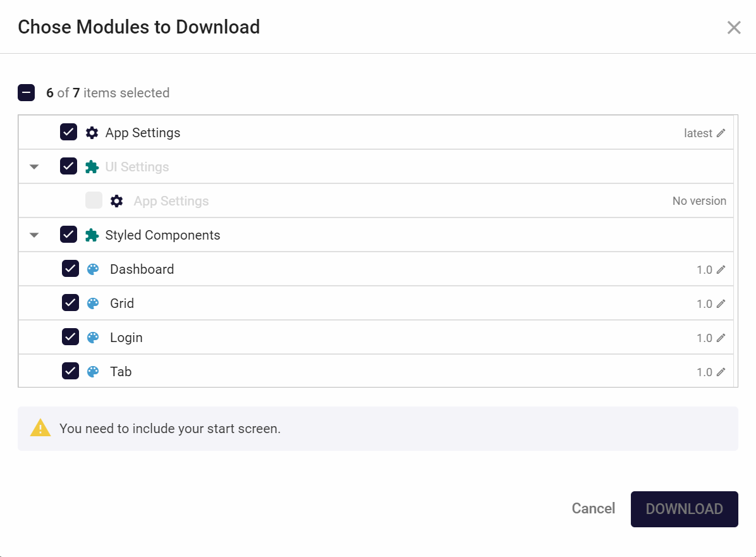The image size is (756, 557).
Task: Click the palette icon beside Dashboard
Action: pyautogui.click(x=93, y=269)
